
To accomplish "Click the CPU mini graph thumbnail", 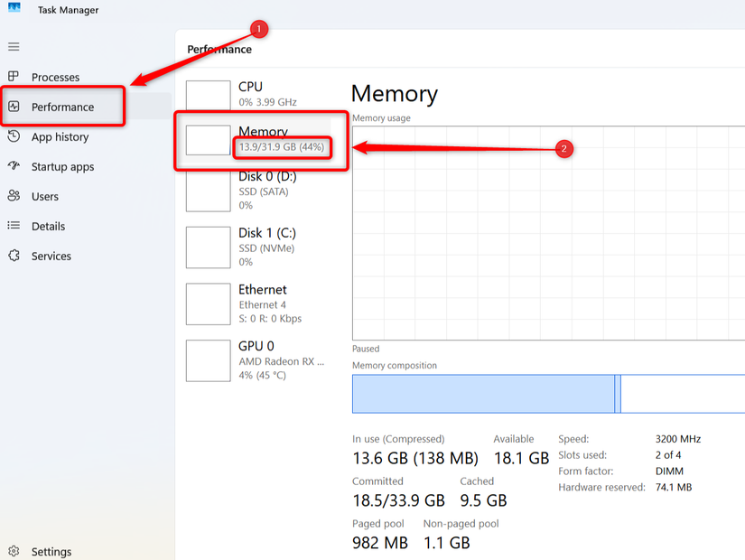I will click(208, 94).
